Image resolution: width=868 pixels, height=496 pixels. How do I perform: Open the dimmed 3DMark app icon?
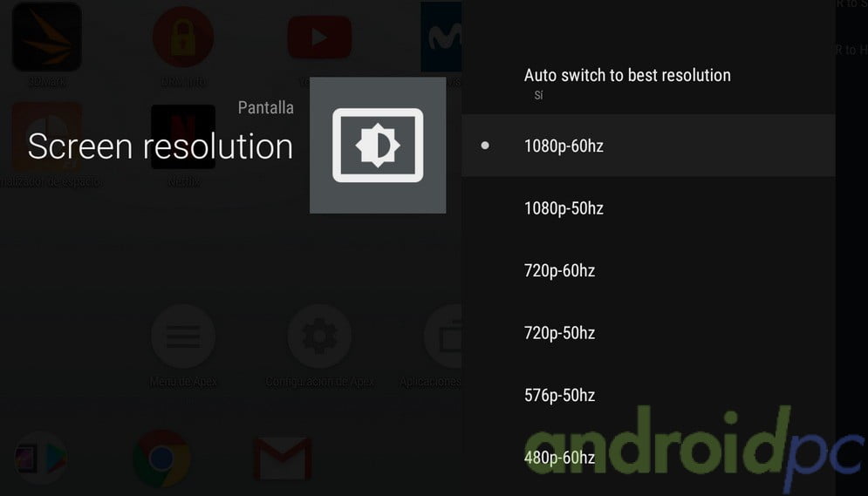[x=46, y=37]
